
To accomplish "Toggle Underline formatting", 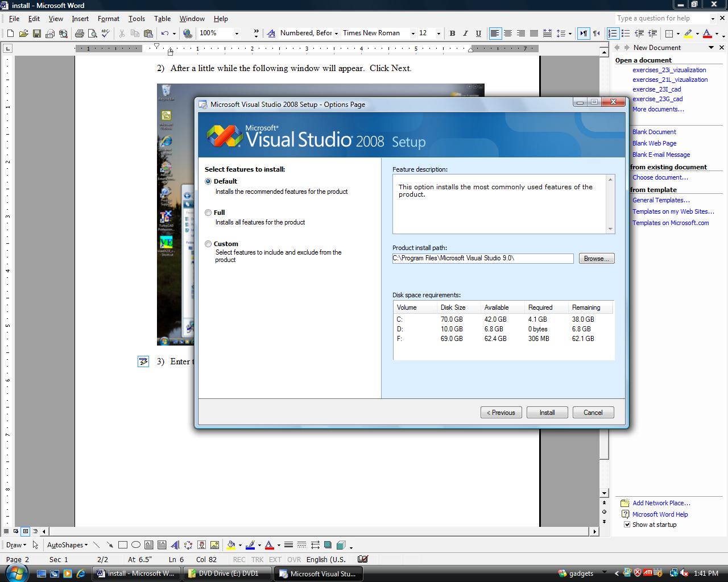I will pos(478,34).
